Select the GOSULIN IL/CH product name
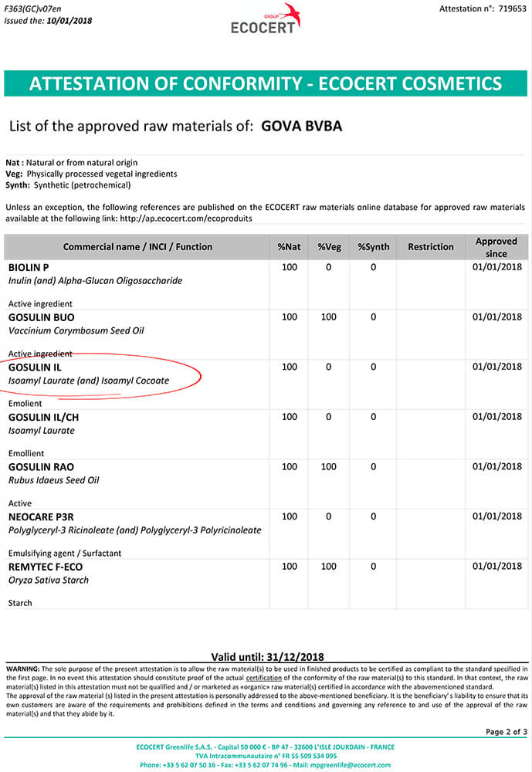The width and height of the screenshot is (532, 772). [x=44, y=417]
